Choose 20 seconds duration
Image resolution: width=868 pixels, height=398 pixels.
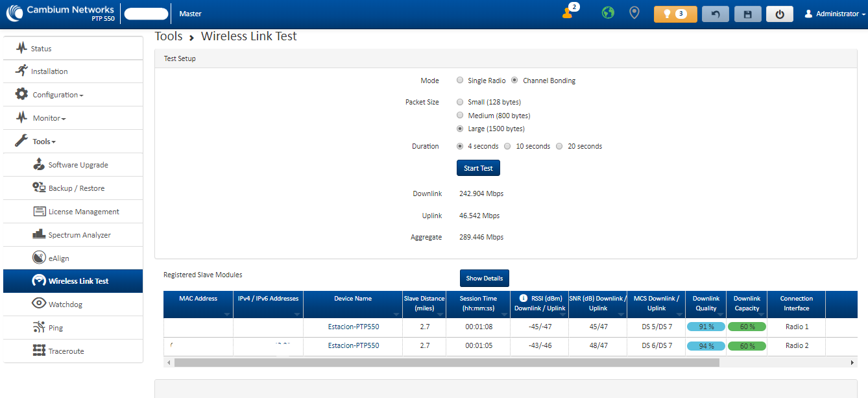[x=559, y=146]
